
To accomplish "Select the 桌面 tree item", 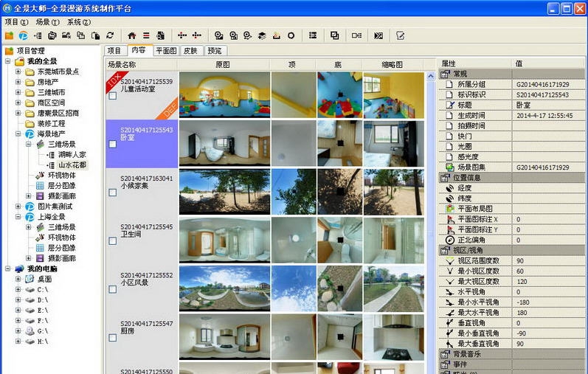I will click(44, 279).
